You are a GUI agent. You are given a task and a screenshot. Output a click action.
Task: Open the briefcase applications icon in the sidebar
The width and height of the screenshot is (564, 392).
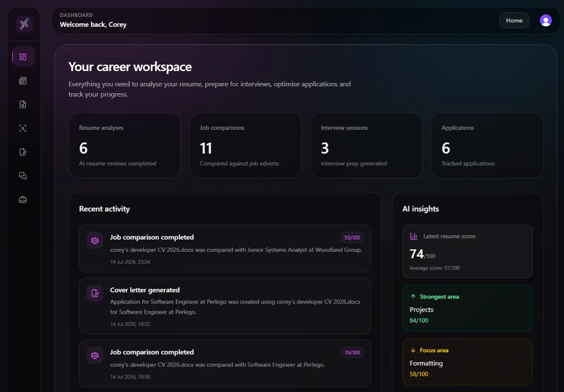(23, 200)
